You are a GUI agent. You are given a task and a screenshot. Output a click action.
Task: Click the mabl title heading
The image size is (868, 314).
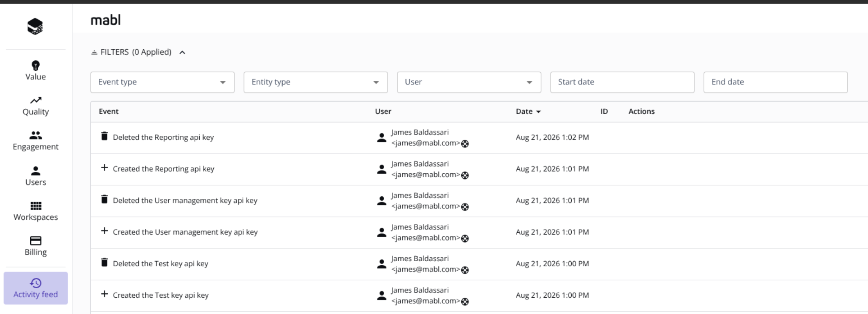pos(106,20)
